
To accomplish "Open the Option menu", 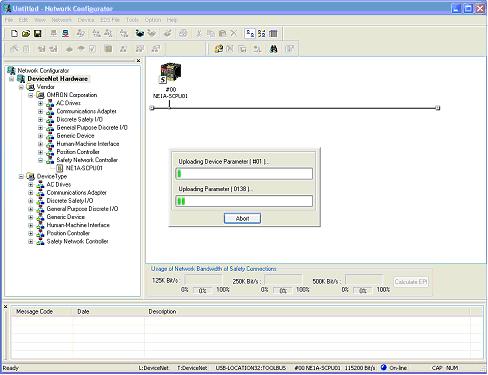I will pyautogui.click(x=153, y=20).
